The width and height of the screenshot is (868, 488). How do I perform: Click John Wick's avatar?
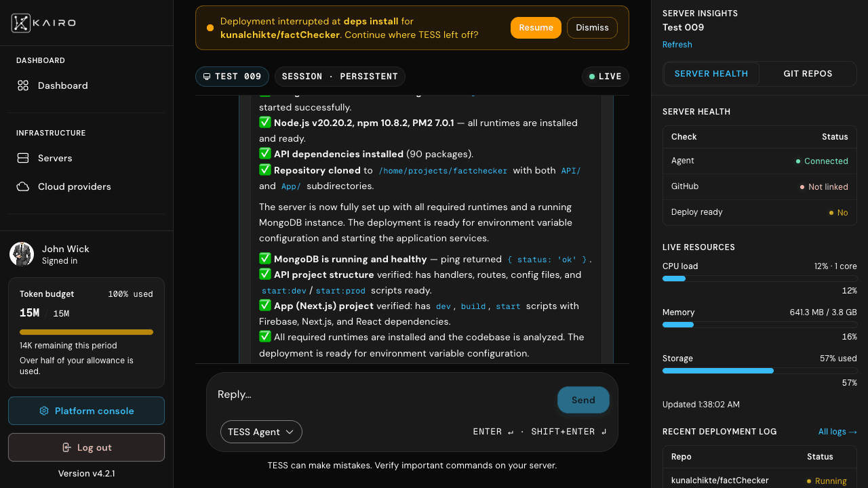[22, 254]
